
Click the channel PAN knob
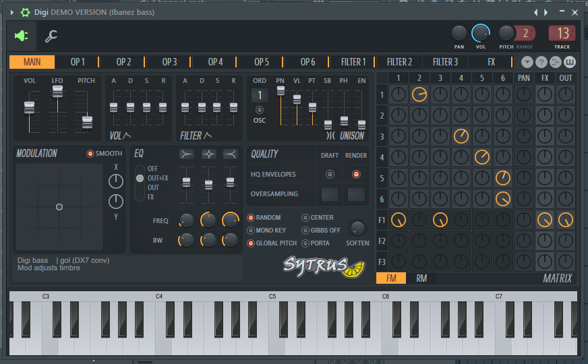pos(459,33)
